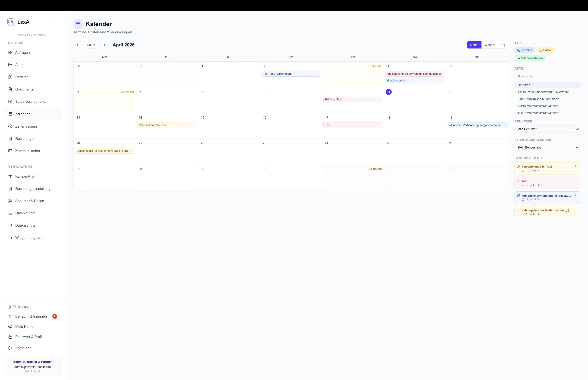Image resolution: width=588 pixels, height=380 pixels.
Task: Go to next month with right arrow
Action: click(x=104, y=45)
